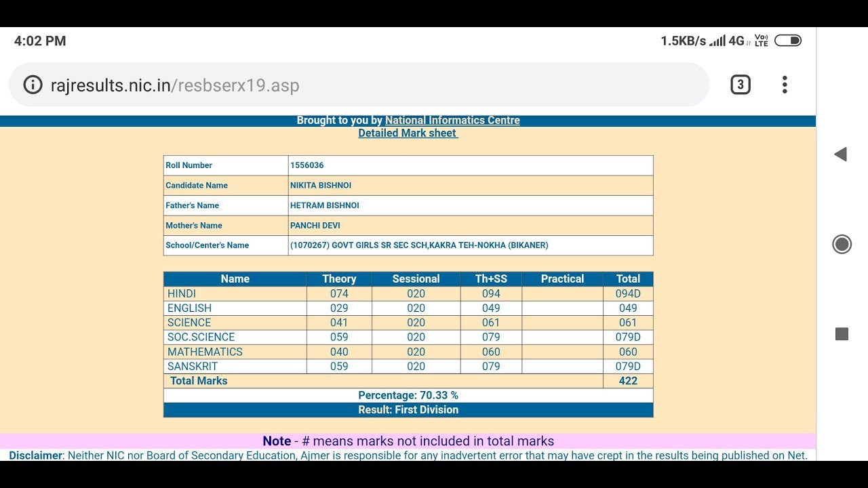Select the SCIENCE subject row name

(189, 323)
